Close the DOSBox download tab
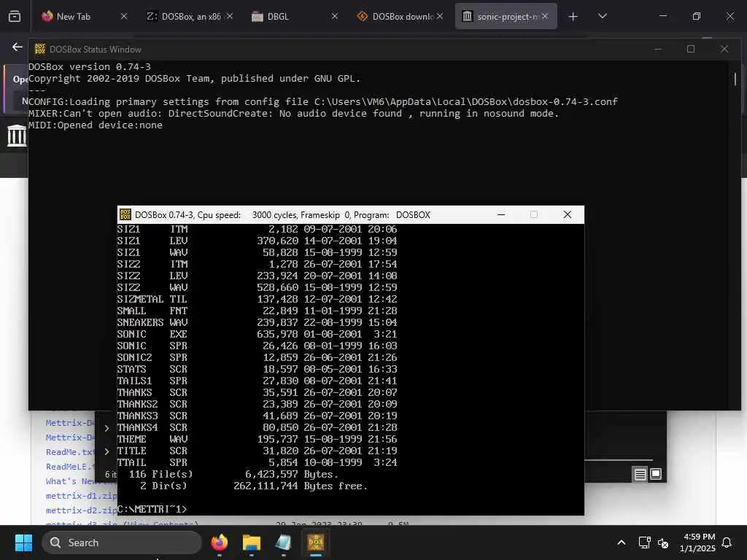Screen dimensions: 747x560 pos(440,16)
